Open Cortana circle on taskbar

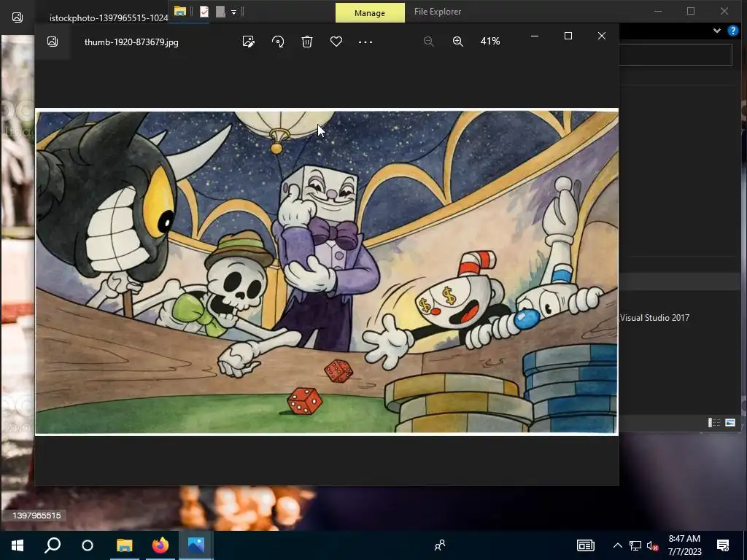(x=88, y=545)
